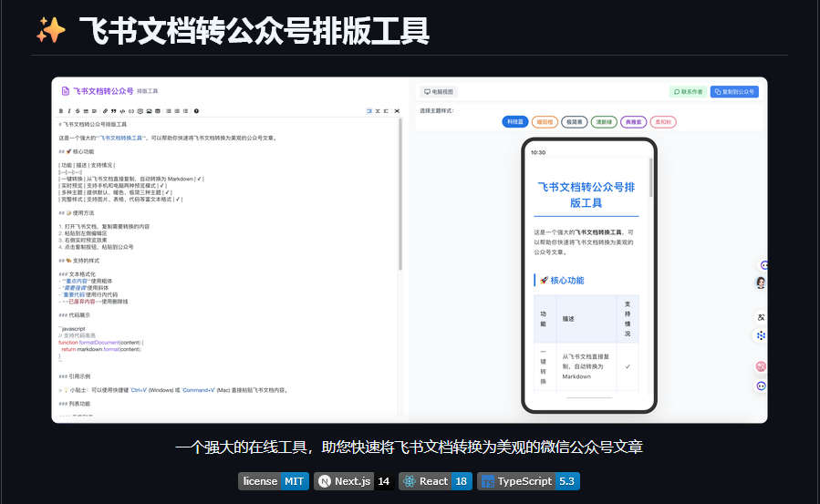Select the 极简黑 theme pill
Screen dimensions: 820x504
pos(575,122)
